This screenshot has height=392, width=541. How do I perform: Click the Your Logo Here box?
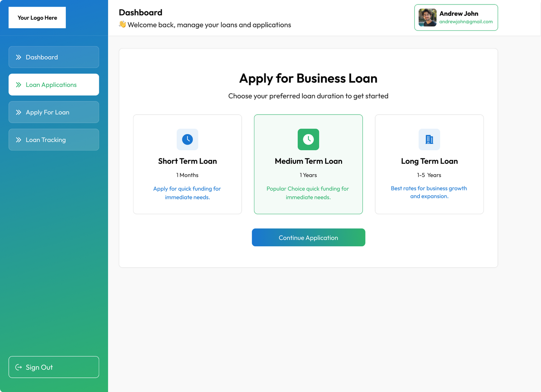point(37,18)
